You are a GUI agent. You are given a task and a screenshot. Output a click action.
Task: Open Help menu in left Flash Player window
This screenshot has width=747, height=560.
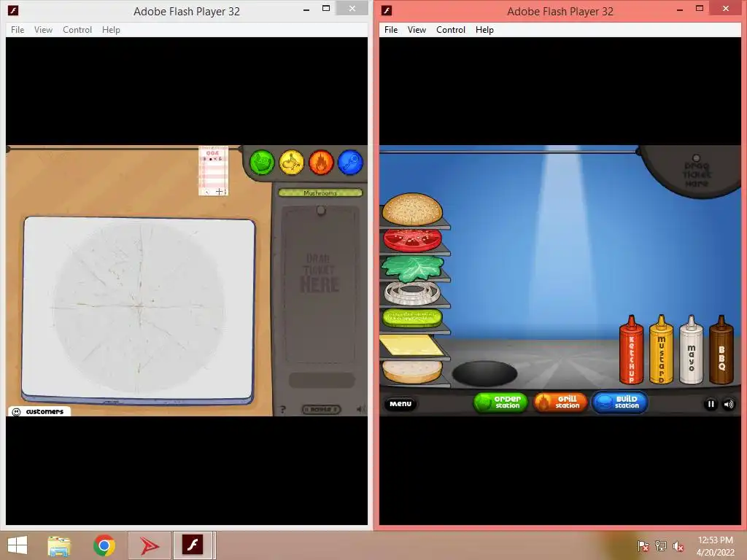tap(111, 29)
